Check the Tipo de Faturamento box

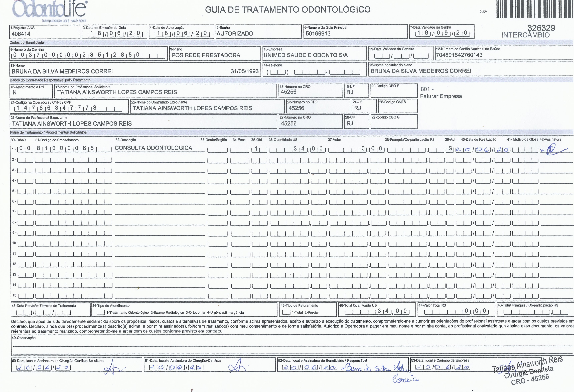coord(286,312)
